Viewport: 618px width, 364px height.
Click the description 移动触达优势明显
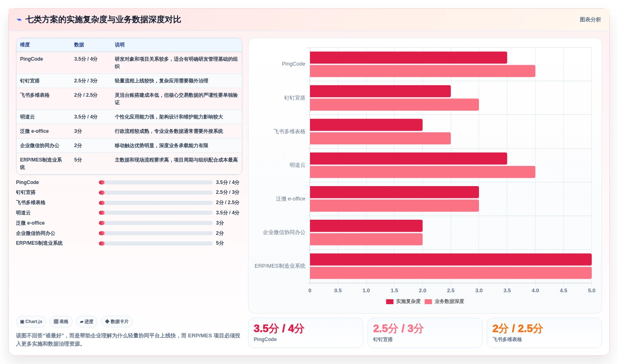(x=162, y=146)
